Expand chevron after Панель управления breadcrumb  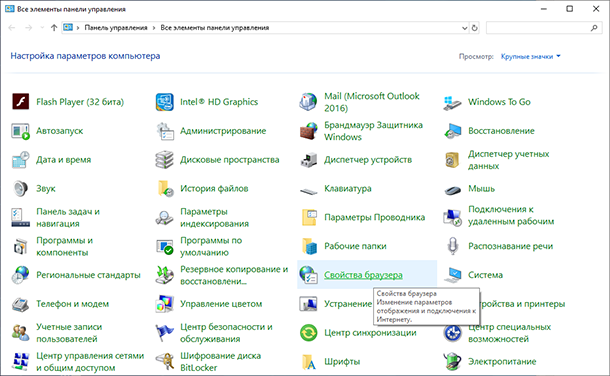click(154, 28)
